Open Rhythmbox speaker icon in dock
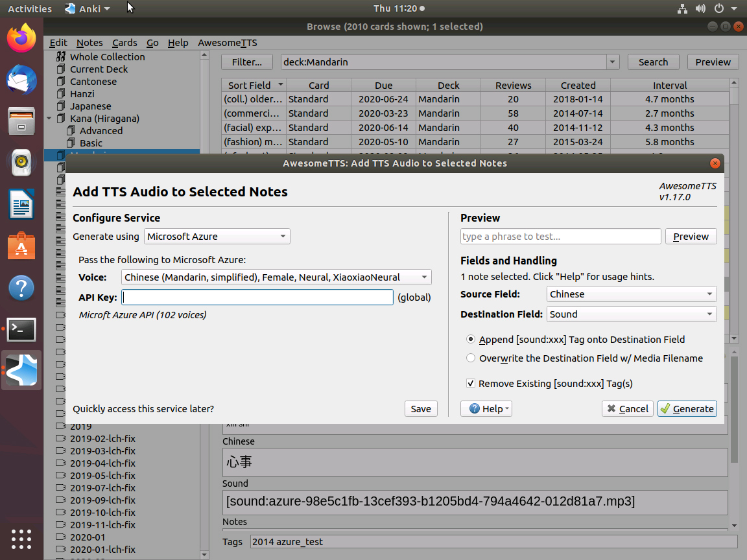Image resolution: width=747 pixels, height=560 pixels. pyautogui.click(x=21, y=162)
